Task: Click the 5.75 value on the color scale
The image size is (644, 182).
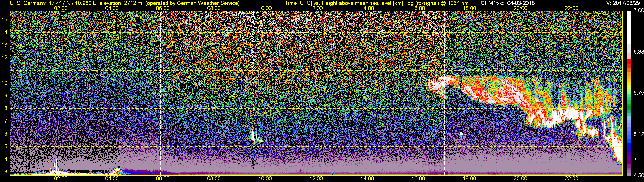Action: (x=639, y=93)
